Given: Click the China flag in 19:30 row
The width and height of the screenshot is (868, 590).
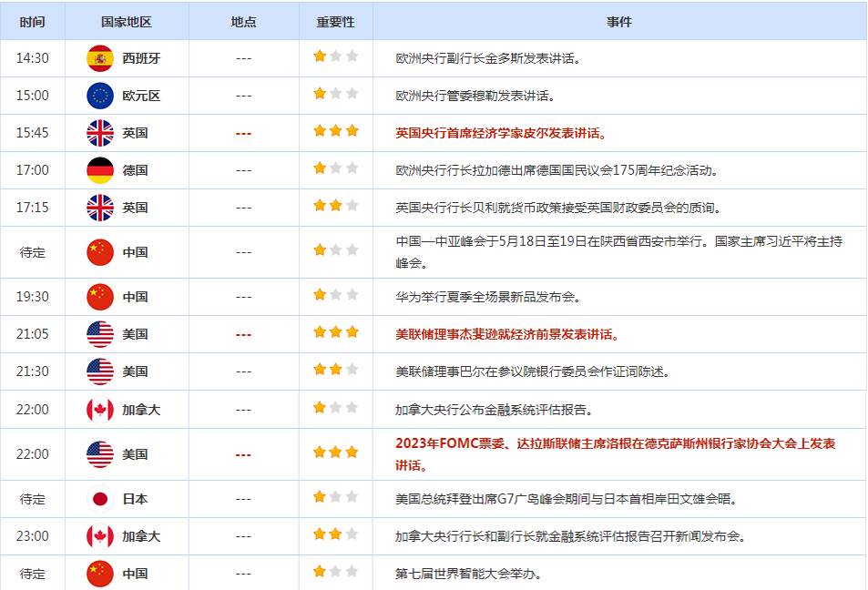Looking at the screenshot, I should coord(100,297).
